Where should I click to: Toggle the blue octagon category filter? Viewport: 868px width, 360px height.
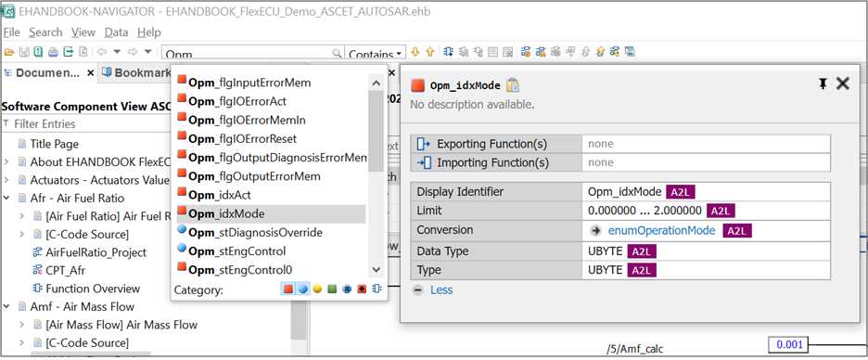[x=303, y=289]
